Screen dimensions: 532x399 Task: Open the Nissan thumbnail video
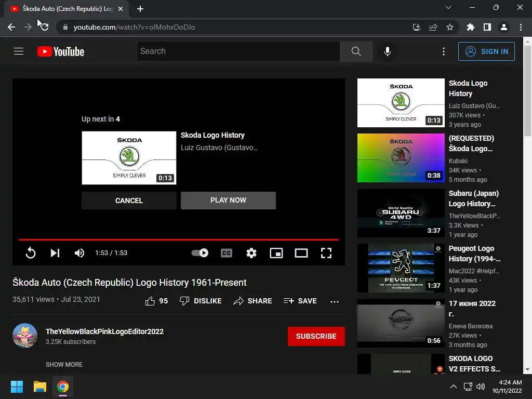pos(401,323)
